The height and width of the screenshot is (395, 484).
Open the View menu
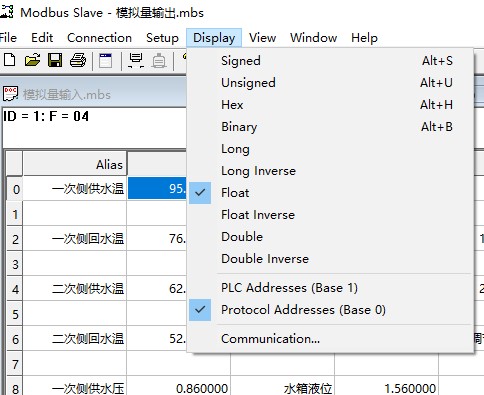[263, 38]
